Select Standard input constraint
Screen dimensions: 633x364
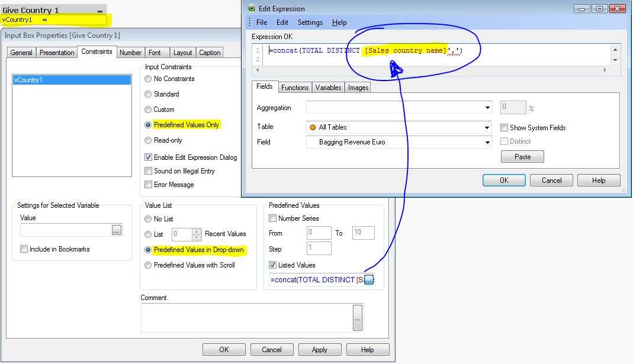coord(148,94)
